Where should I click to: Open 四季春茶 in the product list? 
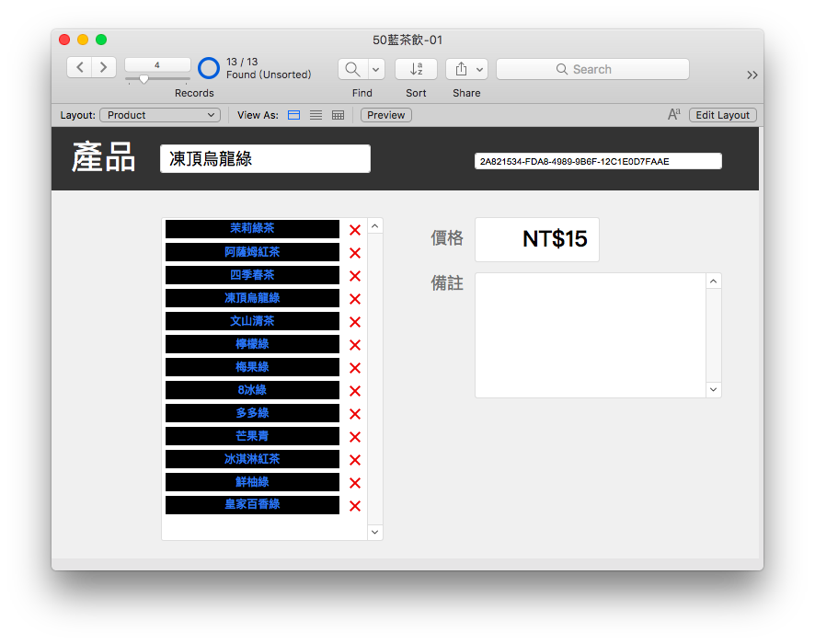click(x=252, y=275)
